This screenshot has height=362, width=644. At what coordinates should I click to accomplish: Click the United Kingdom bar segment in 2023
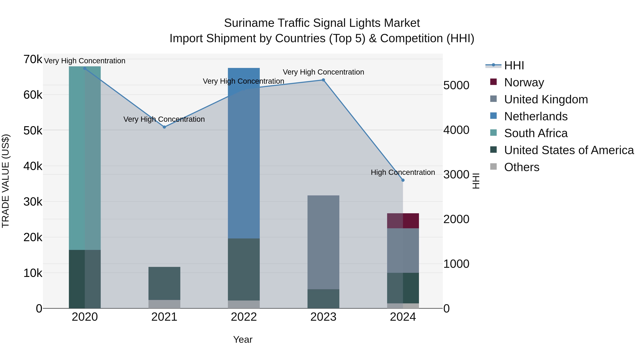coord(323,242)
